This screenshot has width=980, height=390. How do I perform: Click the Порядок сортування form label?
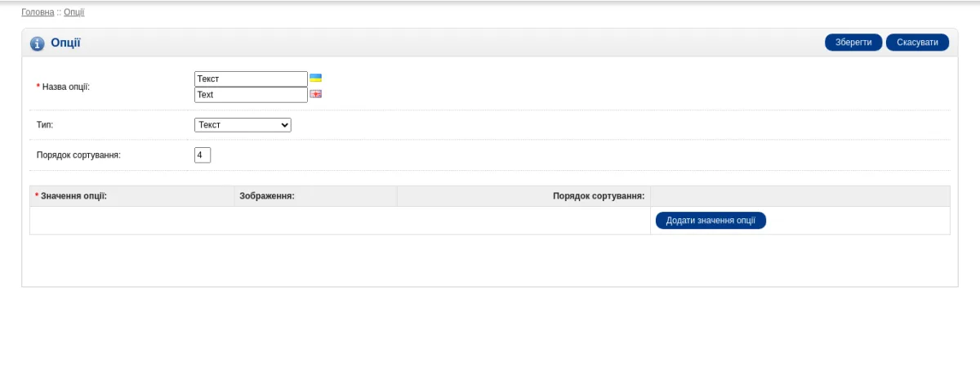(x=78, y=155)
